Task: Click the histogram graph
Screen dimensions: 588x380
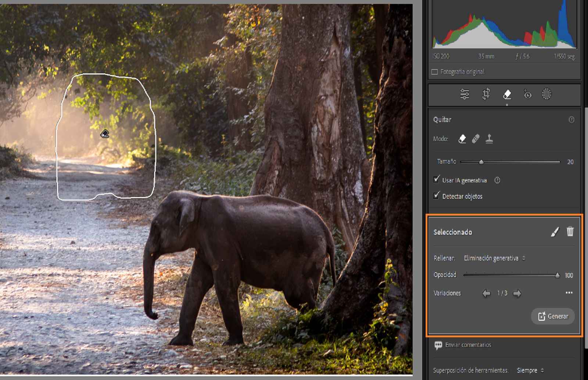Action: coord(505,24)
